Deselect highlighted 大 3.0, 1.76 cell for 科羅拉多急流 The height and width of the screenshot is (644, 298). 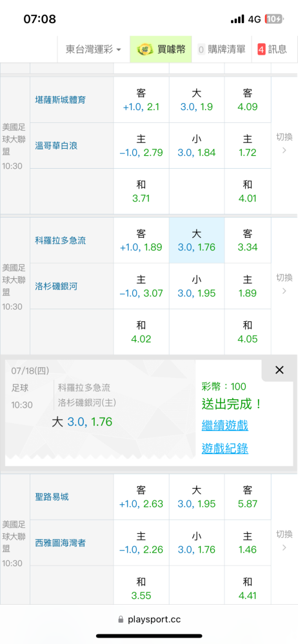click(197, 240)
